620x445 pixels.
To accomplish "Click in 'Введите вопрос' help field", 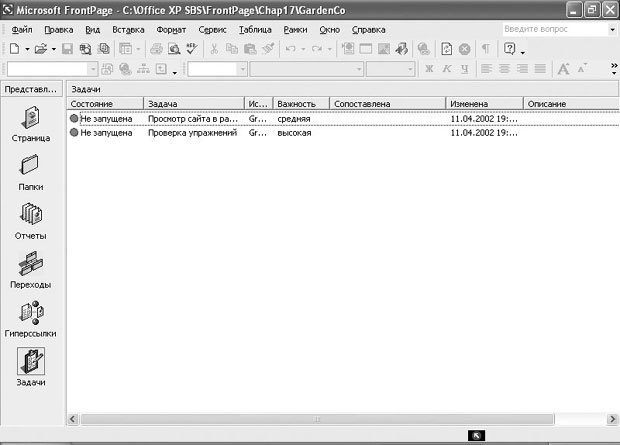I will click(x=556, y=29).
